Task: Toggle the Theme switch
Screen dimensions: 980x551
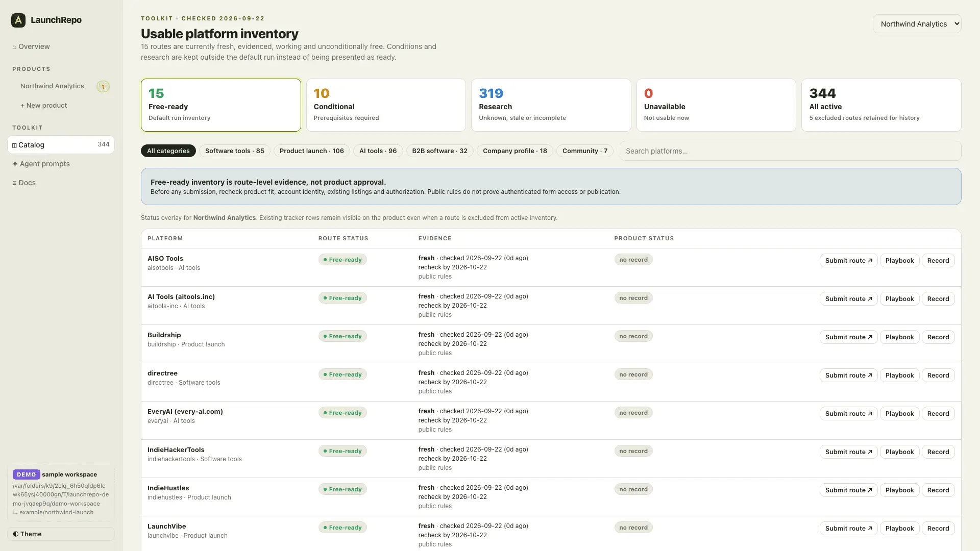Action: 61,534
